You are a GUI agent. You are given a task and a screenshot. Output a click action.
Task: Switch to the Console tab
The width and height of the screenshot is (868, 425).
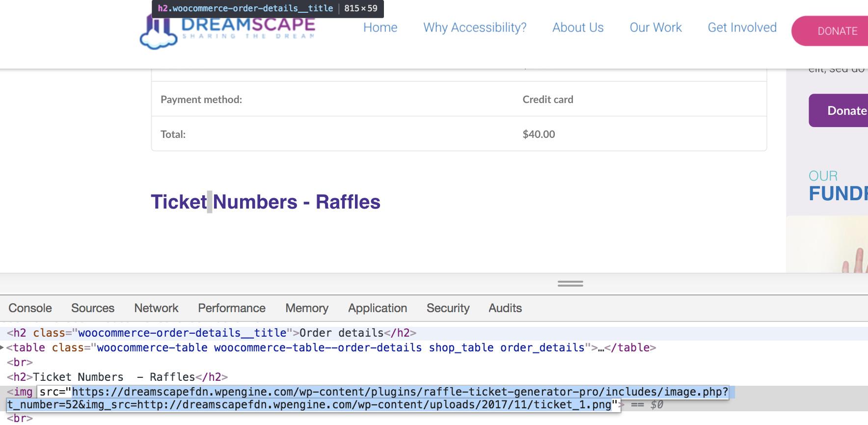point(30,308)
